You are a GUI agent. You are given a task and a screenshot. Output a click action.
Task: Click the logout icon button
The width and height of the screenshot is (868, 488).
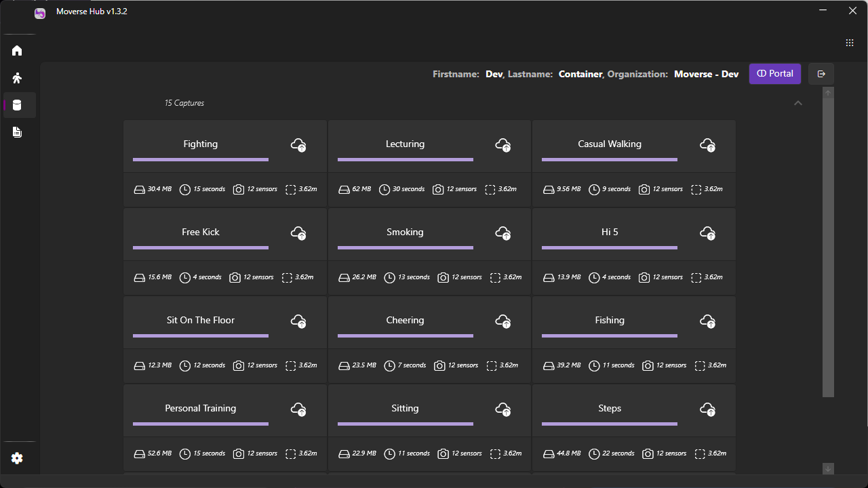click(821, 74)
